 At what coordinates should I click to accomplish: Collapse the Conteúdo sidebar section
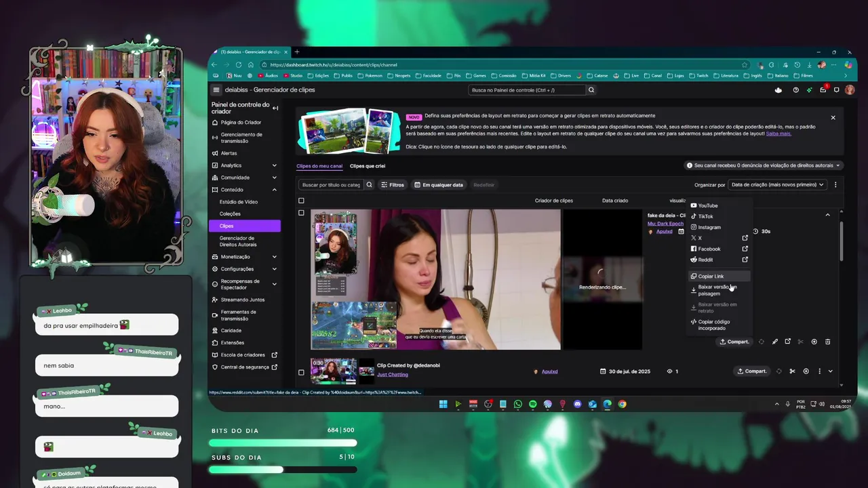[274, 190]
